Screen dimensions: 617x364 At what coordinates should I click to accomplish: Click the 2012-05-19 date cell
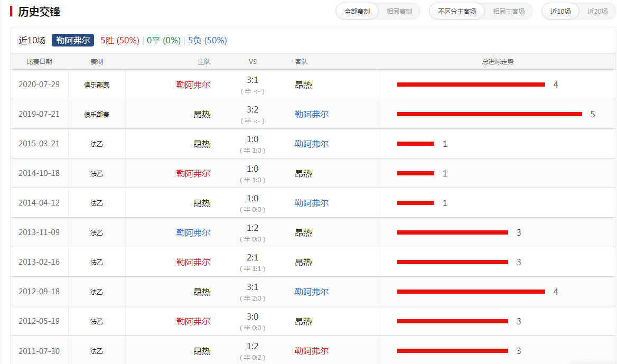pyautogui.click(x=39, y=321)
